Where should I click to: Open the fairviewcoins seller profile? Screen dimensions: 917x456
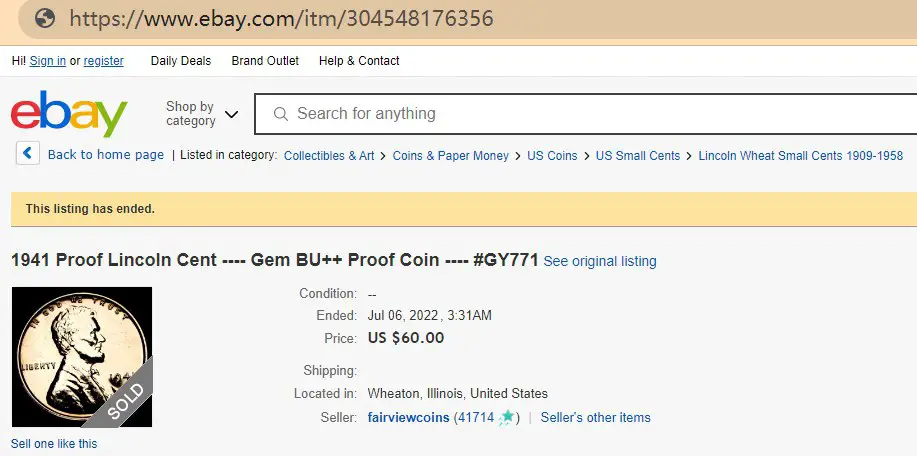pyautogui.click(x=408, y=417)
